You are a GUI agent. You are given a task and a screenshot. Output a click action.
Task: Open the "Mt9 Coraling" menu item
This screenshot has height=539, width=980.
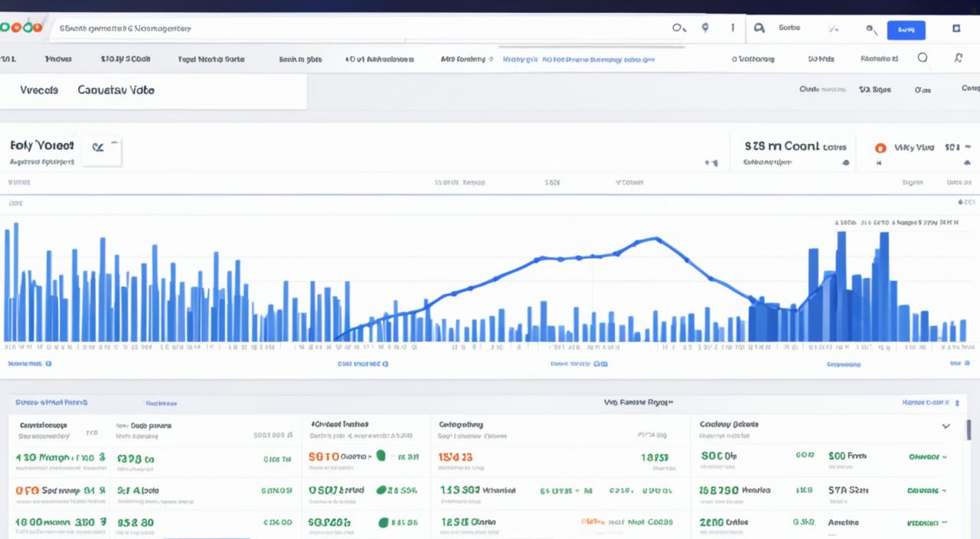coord(463,58)
